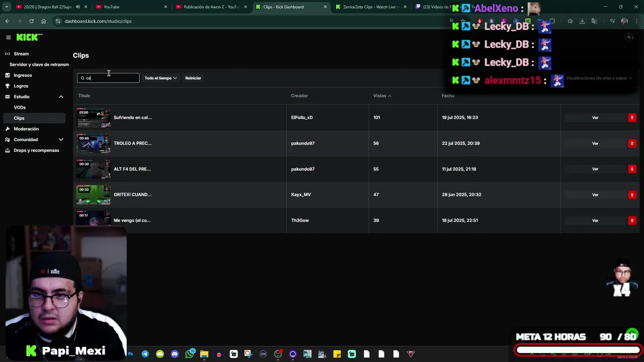Delete the 'Me vengo (el co...' clip
Screen dimensions: 644x362
(x=632, y=220)
